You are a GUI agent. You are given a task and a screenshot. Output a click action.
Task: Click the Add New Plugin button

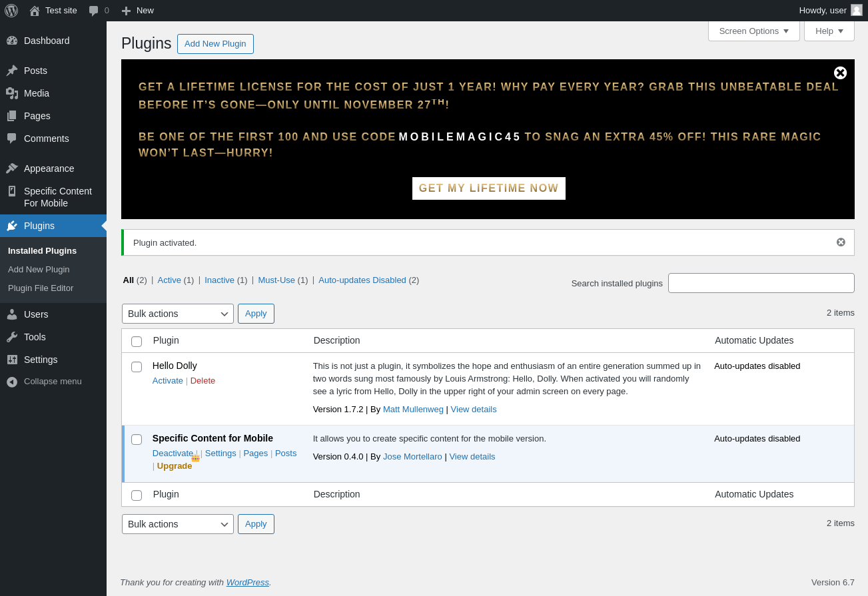coord(215,44)
